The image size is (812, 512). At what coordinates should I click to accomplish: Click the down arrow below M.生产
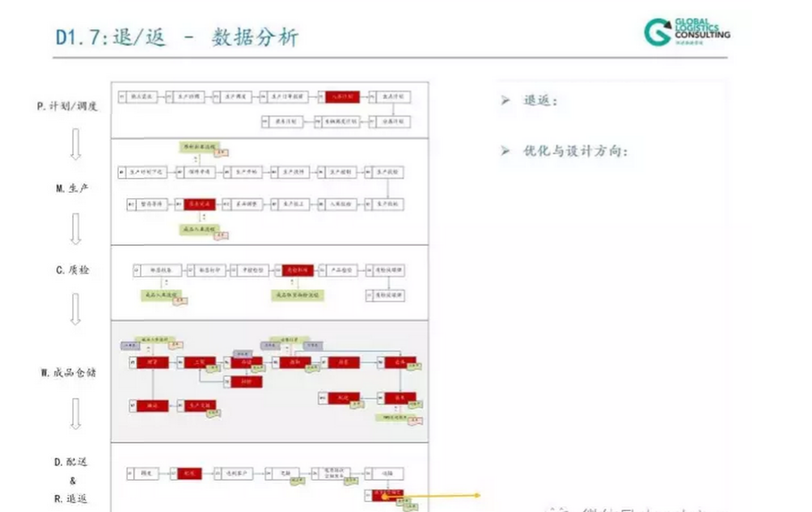tap(74, 229)
